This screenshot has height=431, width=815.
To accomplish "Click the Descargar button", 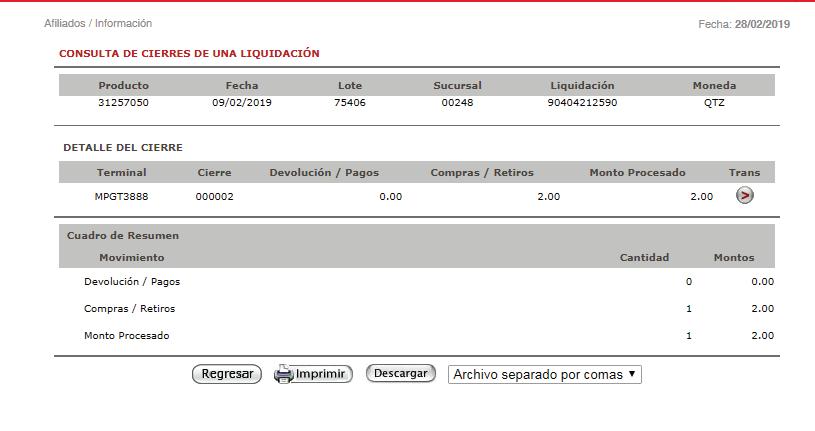I will point(401,373).
